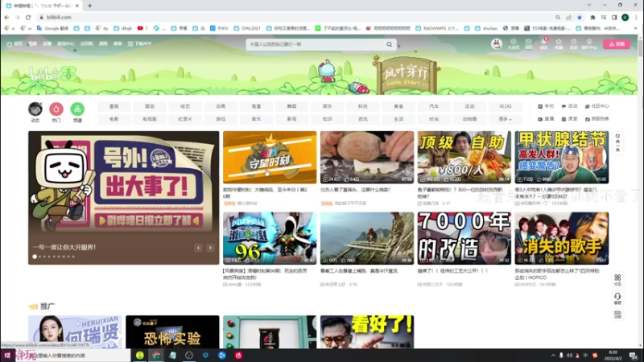Image resolution: width=644 pixels, height=362 pixels.
Task: Open 活动 activity link icon
Action: click(569, 106)
